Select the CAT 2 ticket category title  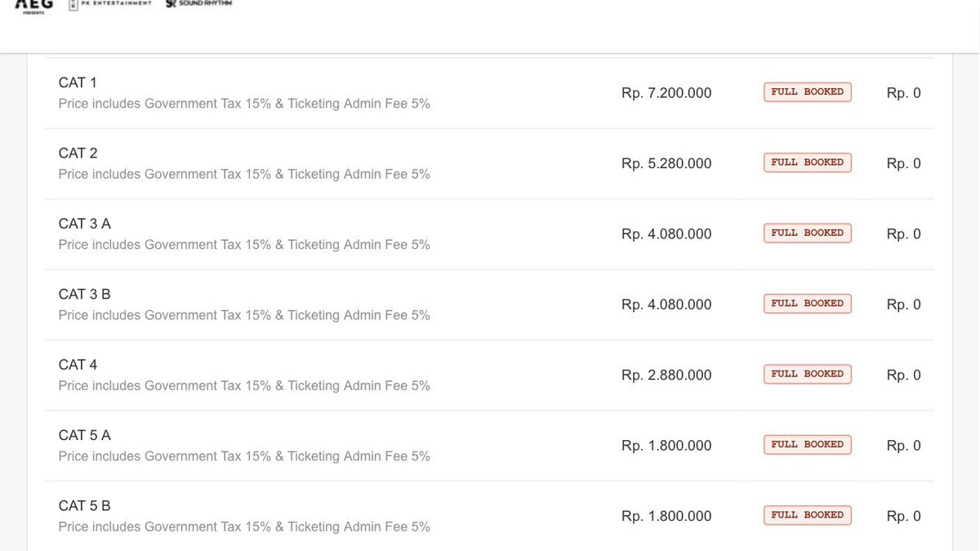78,153
